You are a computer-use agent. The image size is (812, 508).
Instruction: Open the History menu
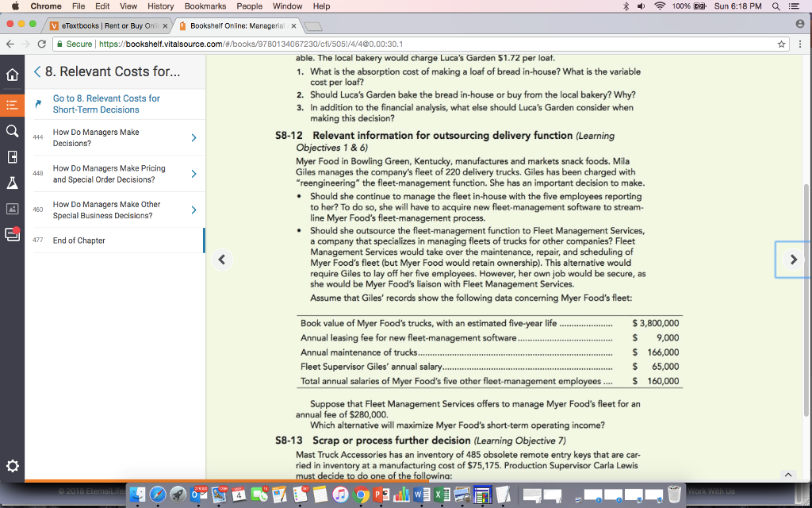click(160, 6)
